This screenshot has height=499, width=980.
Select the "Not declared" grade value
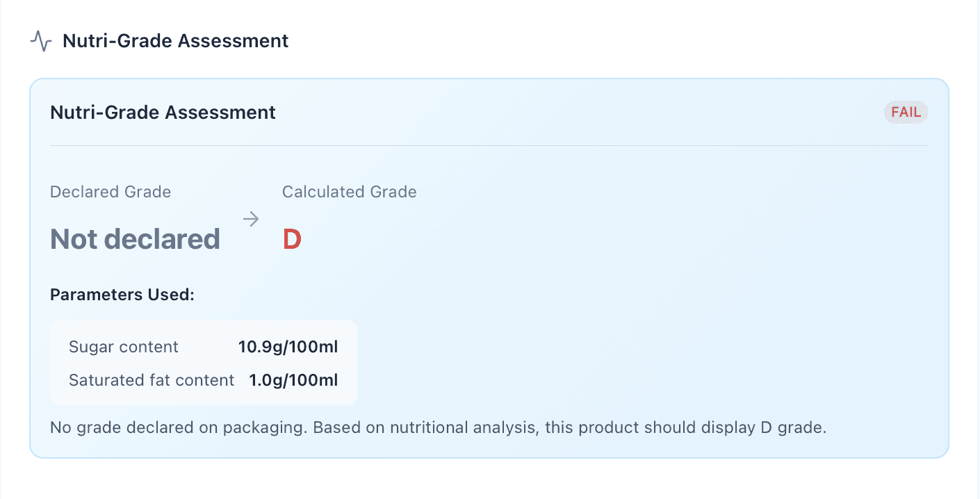pyautogui.click(x=135, y=240)
